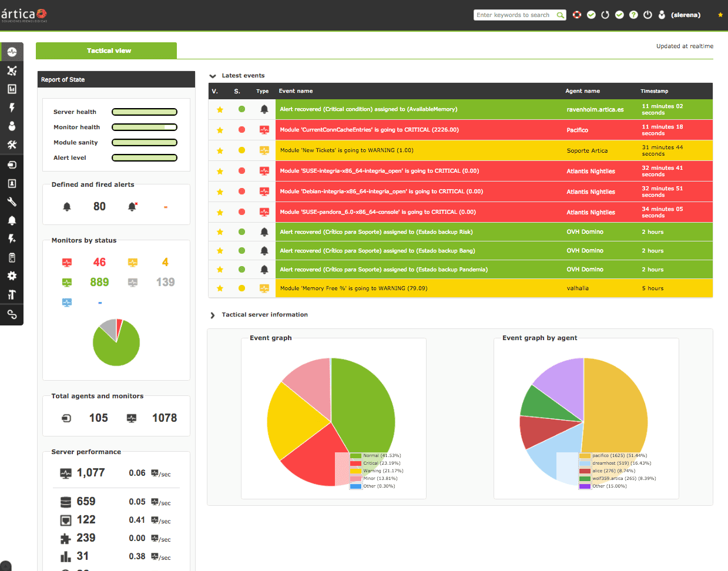The height and width of the screenshot is (571, 728).
Task: Collapse the Latest events section
Action: pos(213,76)
